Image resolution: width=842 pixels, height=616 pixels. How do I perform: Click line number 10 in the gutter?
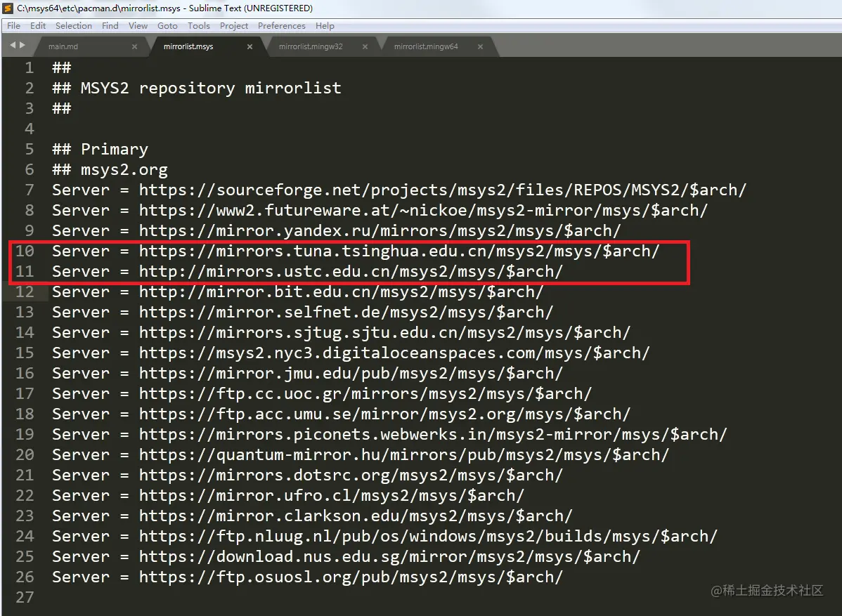[x=25, y=251]
